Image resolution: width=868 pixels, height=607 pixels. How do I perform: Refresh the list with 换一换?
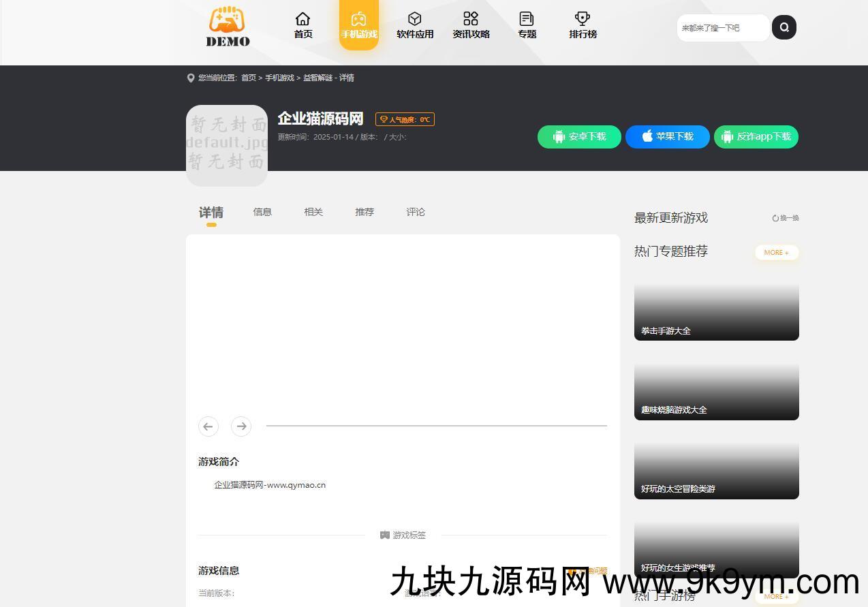[786, 218]
